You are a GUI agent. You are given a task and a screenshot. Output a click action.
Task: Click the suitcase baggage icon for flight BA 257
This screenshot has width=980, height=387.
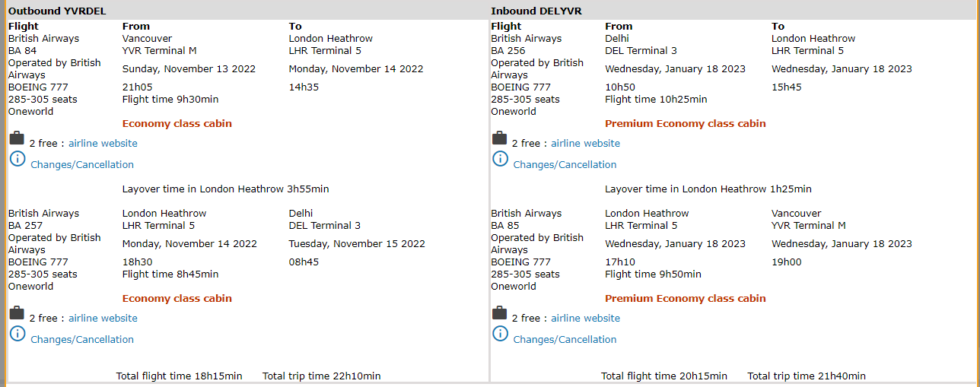tap(17, 313)
